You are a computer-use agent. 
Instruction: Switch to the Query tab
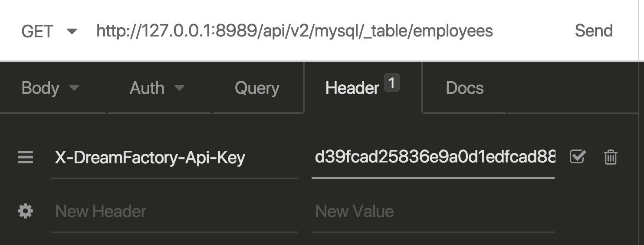click(x=257, y=88)
